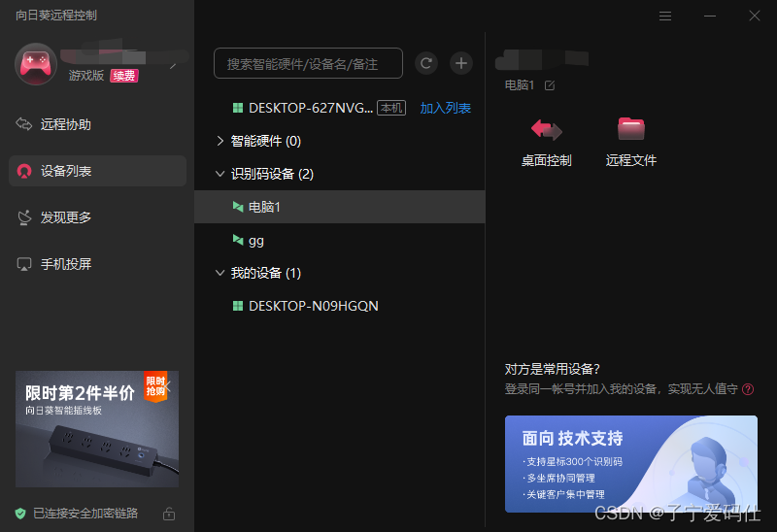Screen dimensions: 777x532
Task: Click the 续费 renew badge
Action: tap(124, 76)
